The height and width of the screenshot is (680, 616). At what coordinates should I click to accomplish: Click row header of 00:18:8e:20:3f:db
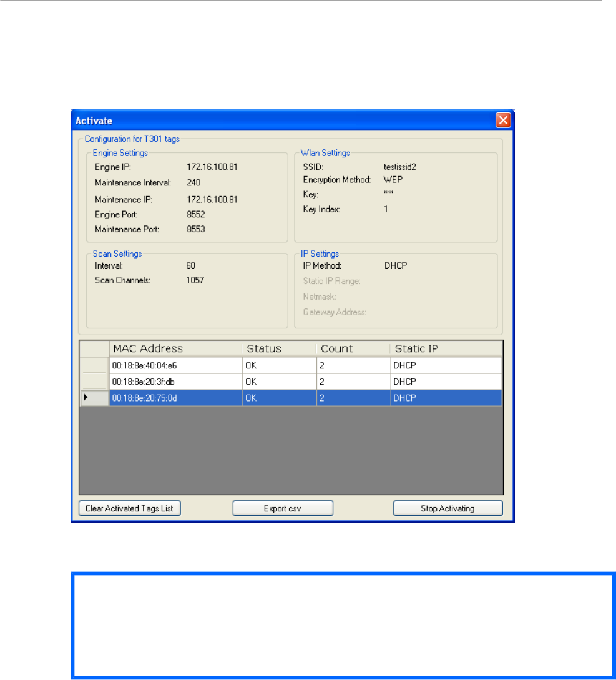94,382
